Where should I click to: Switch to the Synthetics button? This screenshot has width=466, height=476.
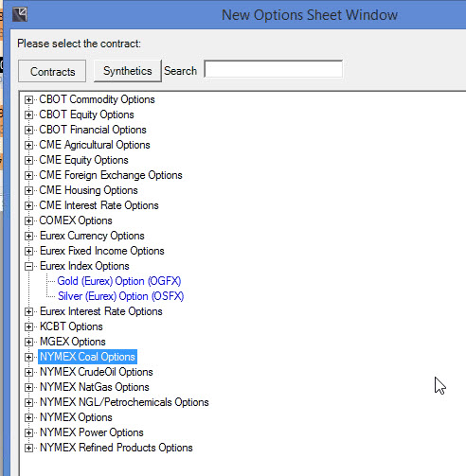pyautogui.click(x=128, y=71)
